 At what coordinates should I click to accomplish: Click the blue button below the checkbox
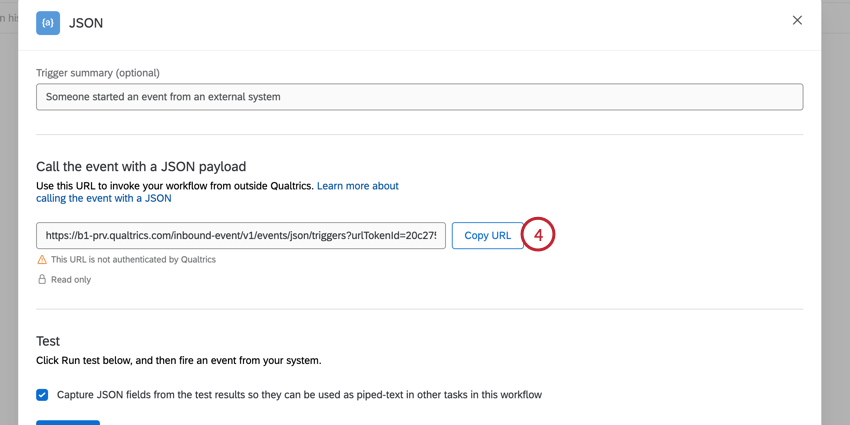(68, 422)
